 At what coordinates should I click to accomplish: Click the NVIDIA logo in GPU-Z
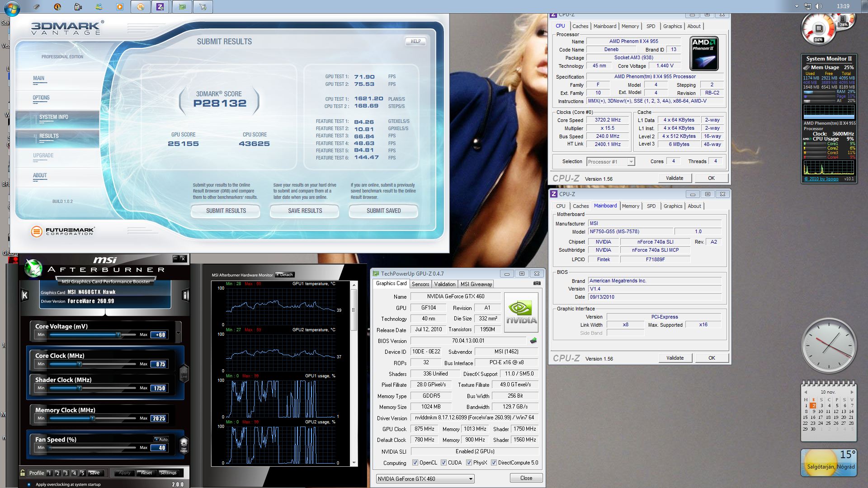click(x=521, y=313)
